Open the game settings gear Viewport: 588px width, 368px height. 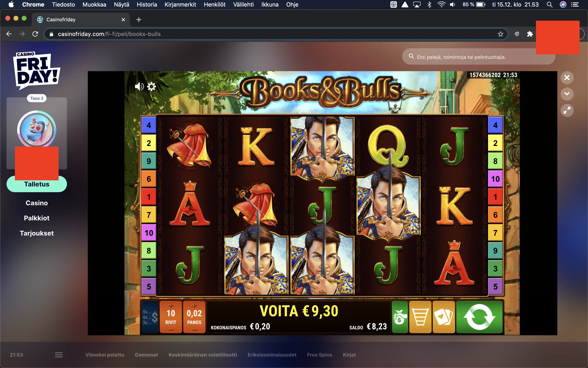151,86
